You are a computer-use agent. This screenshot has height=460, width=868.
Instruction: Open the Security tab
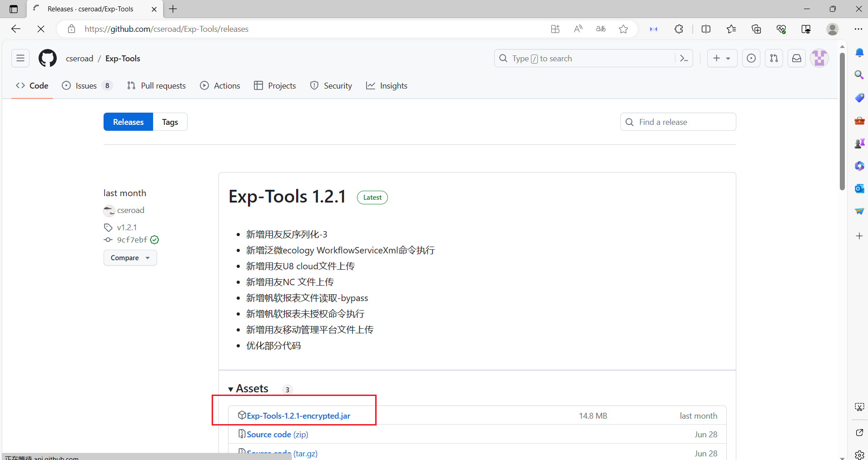pyautogui.click(x=331, y=85)
